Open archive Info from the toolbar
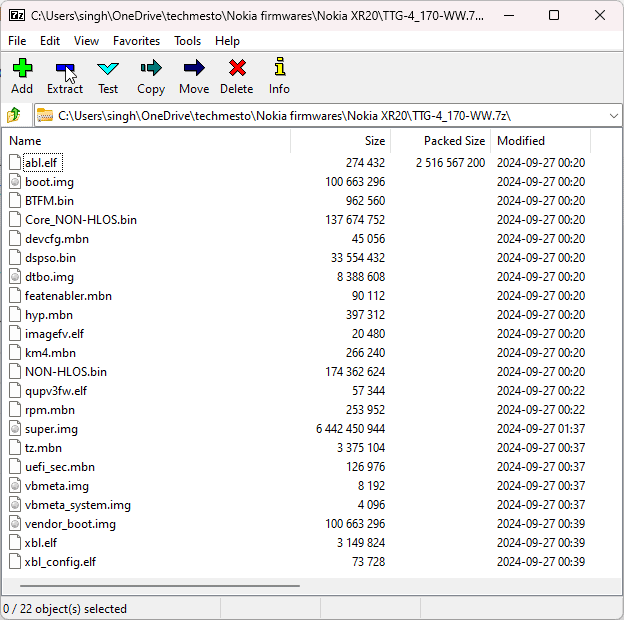624x620 pixels. click(279, 76)
